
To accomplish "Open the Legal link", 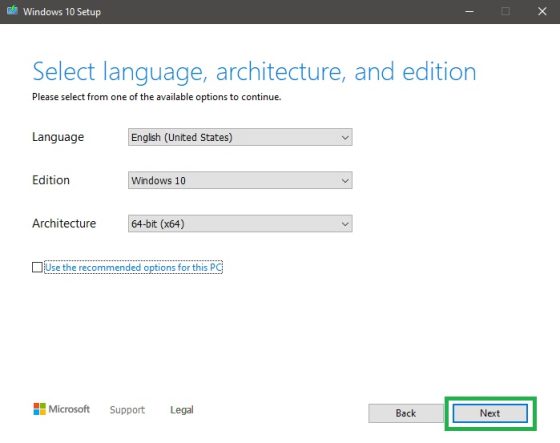I will click(x=182, y=410).
